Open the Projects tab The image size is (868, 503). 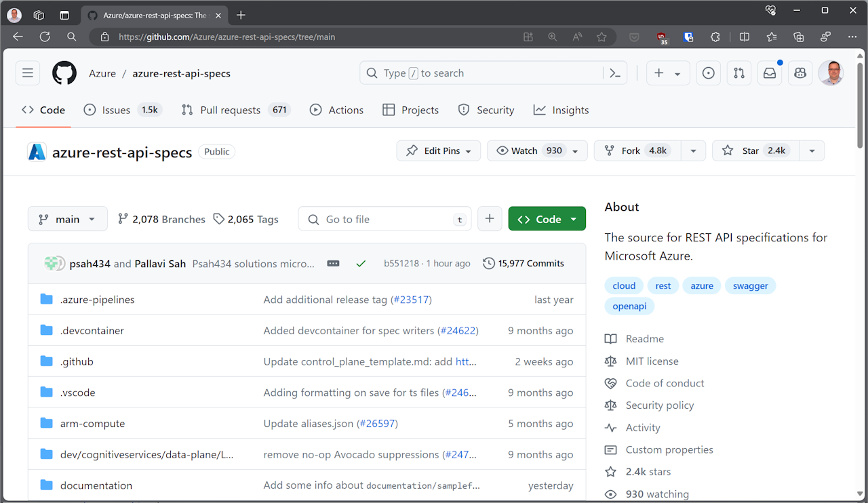tap(411, 110)
